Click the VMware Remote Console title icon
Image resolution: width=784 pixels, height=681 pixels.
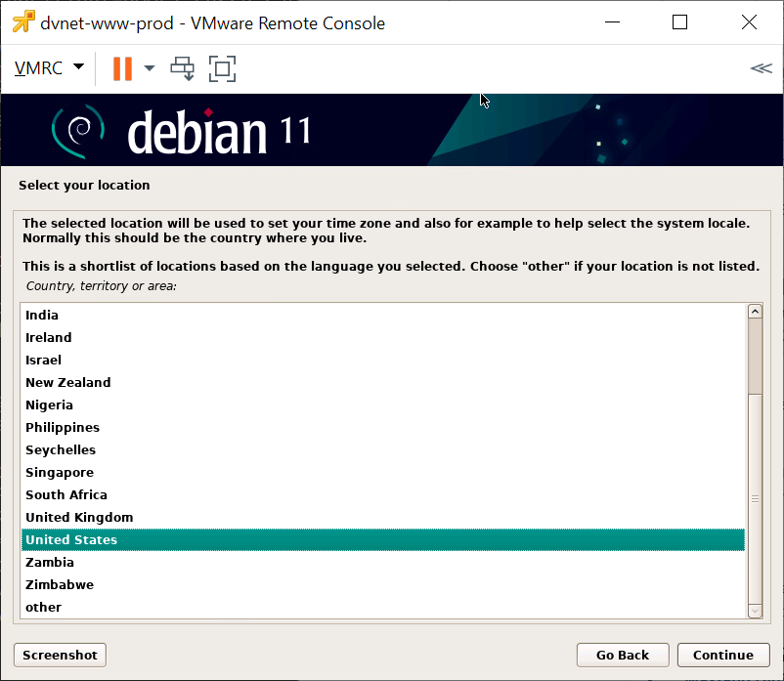click(x=22, y=22)
